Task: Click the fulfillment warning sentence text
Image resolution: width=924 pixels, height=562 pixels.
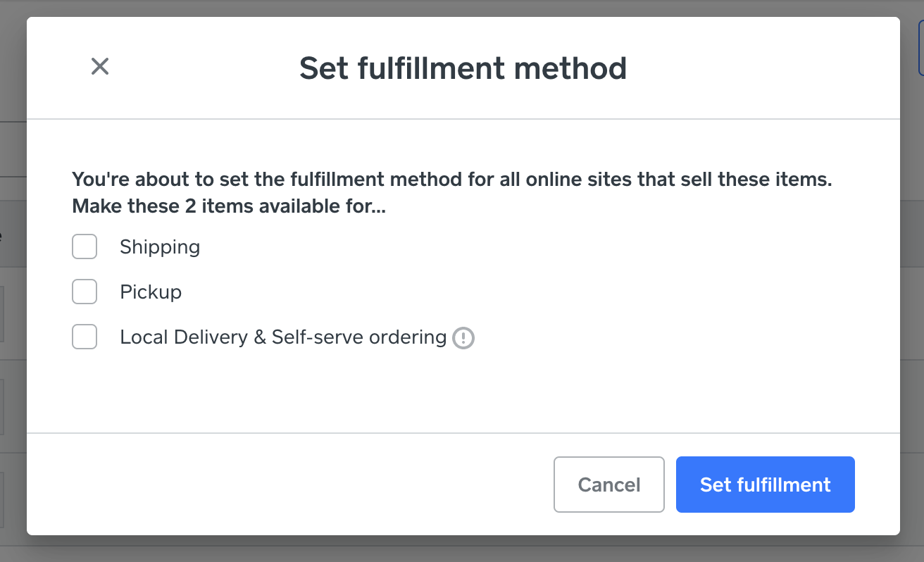Action: coord(451,179)
